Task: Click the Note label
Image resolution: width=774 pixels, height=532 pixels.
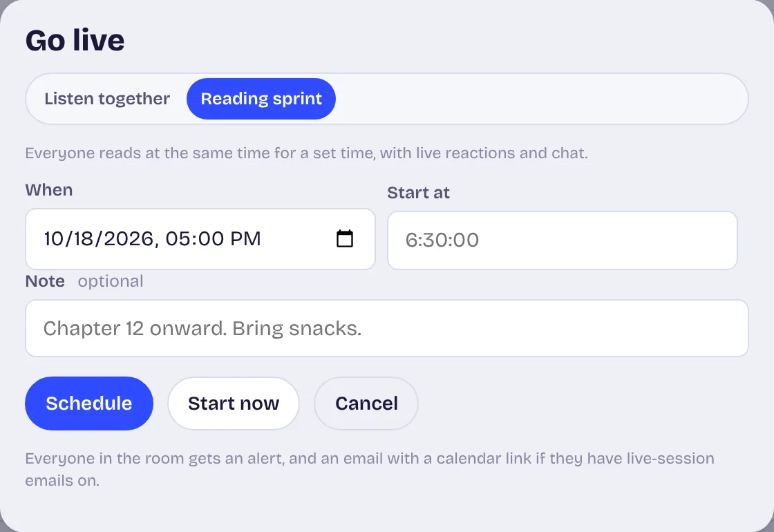Action: point(45,281)
